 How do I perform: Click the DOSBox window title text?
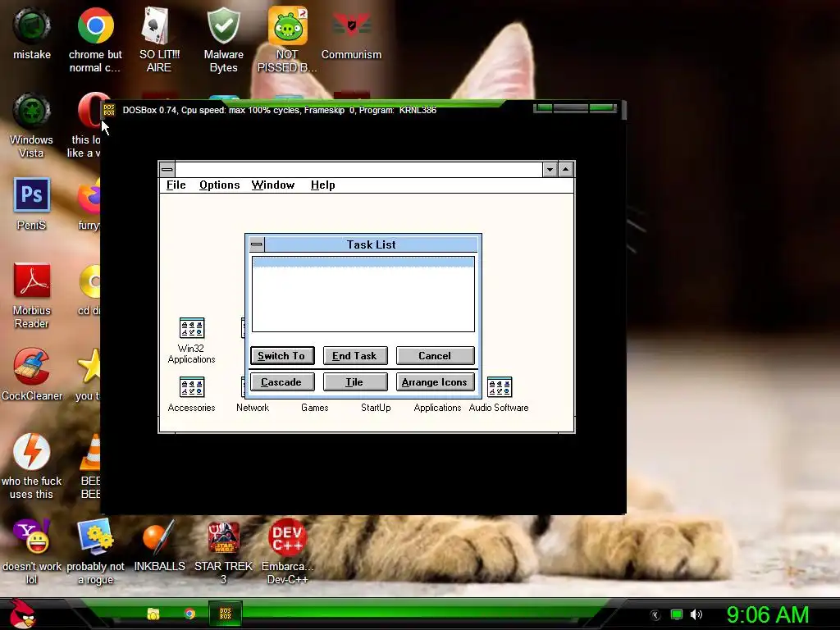point(279,110)
